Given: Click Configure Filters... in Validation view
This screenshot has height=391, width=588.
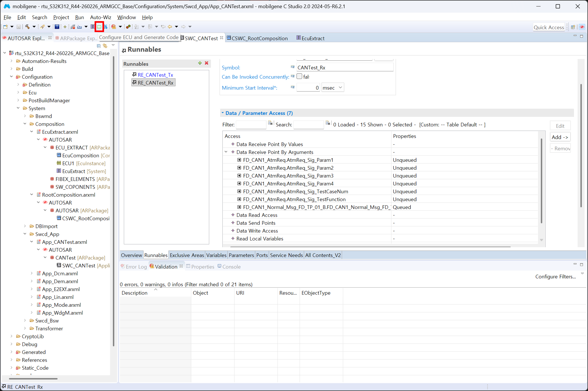Looking at the screenshot, I should pyautogui.click(x=555, y=276).
